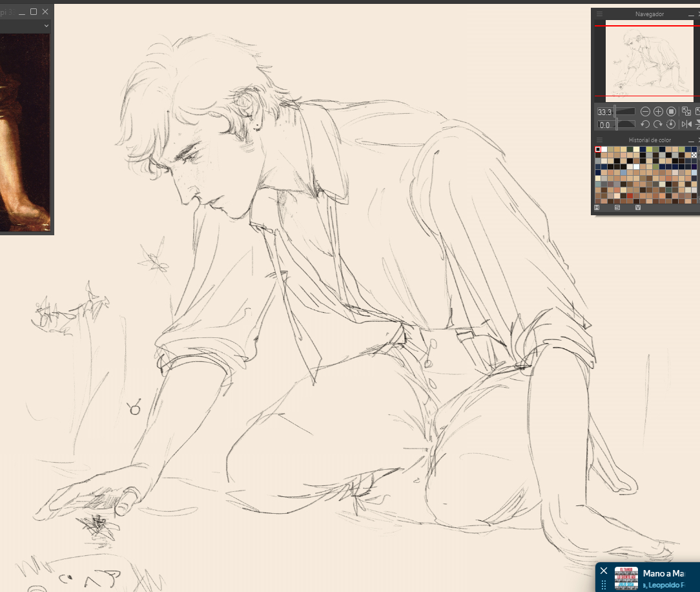700x592 pixels.
Task: Reset canvas rotation in Navegador
Action: click(671, 124)
